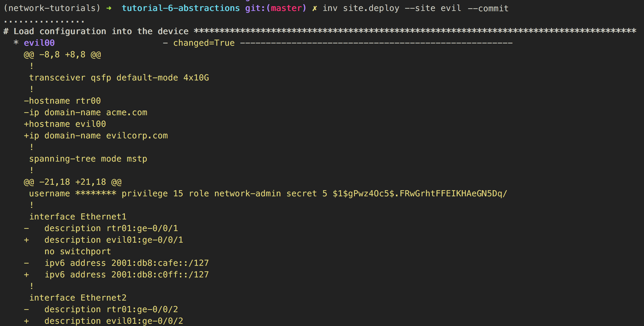The height and width of the screenshot is (326, 644).
Task: Click the first diff hunk header @@ -8,8 +8,8 @@
Action: [x=62, y=54]
